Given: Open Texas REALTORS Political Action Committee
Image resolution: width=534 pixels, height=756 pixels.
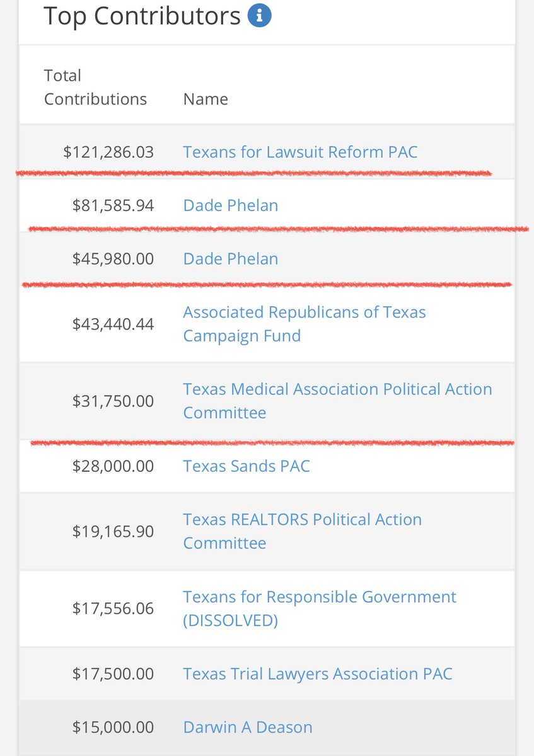Looking at the screenshot, I should tap(302, 531).
